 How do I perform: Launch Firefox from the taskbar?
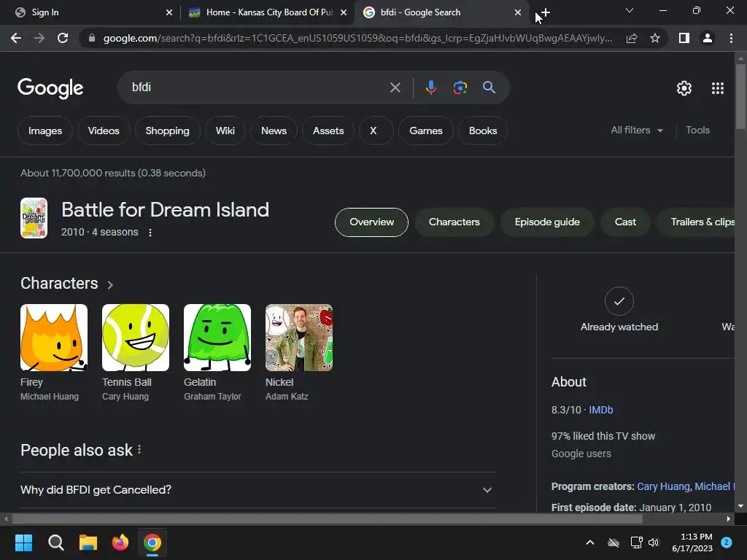pyautogui.click(x=120, y=542)
